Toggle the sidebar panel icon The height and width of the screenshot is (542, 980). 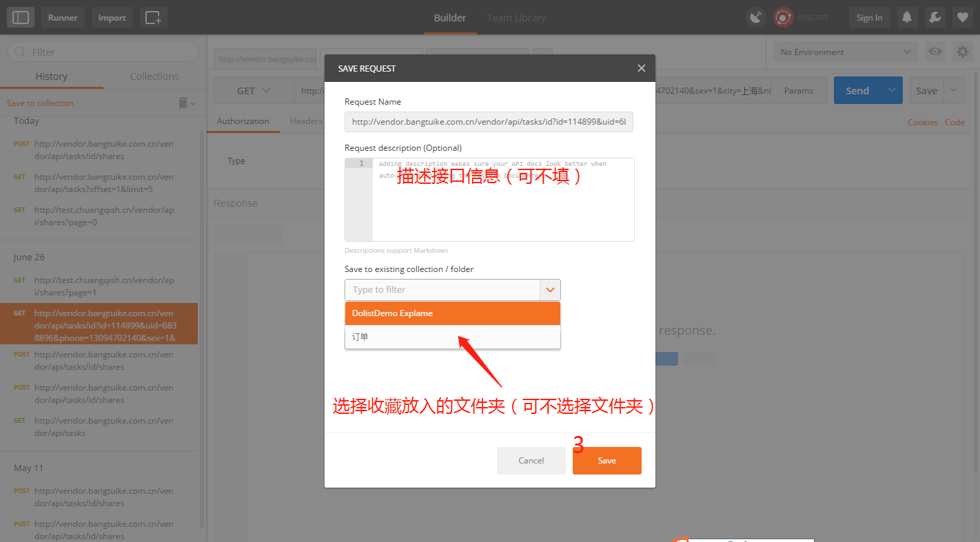21,17
